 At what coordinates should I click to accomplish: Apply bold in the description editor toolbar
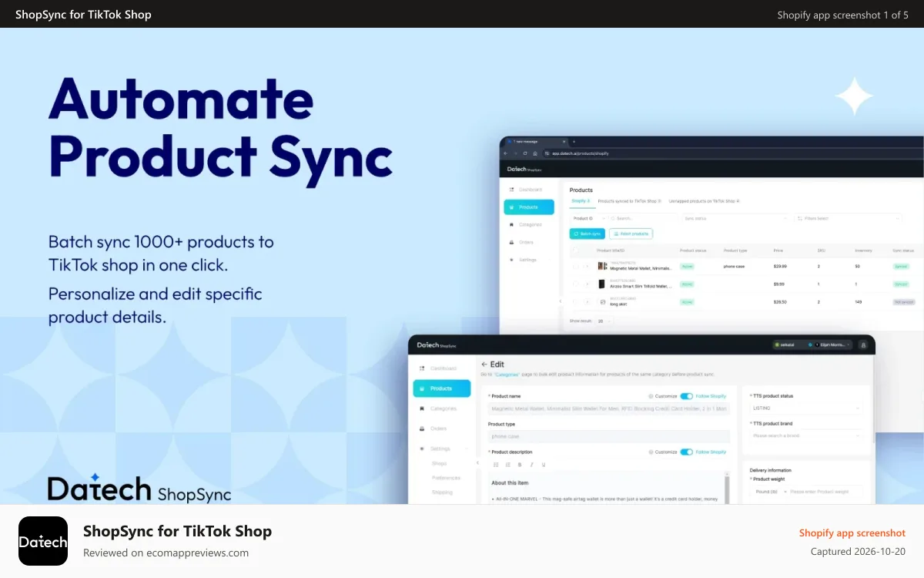pos(520,465)
